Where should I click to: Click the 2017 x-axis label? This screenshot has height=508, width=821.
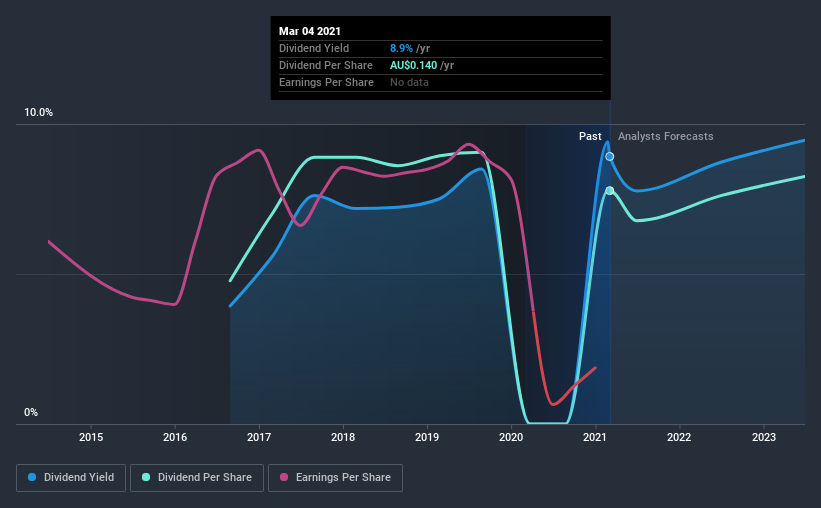coord(259,437)
